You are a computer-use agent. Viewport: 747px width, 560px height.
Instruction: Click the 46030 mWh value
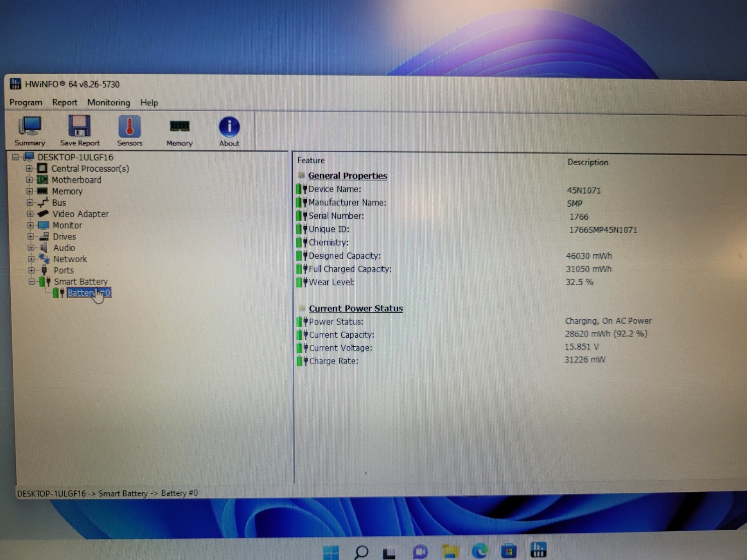[589, 256]
